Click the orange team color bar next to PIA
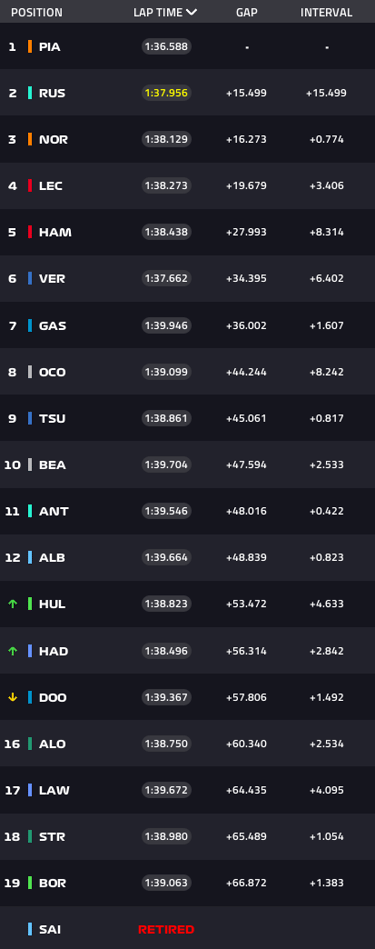This screenshot has height=949, width=375. coord(30,47)
